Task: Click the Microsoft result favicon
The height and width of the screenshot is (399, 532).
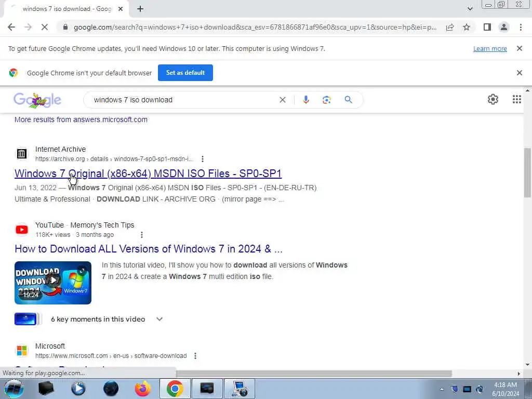Action: pyautogui.click(x=22, y=351)
